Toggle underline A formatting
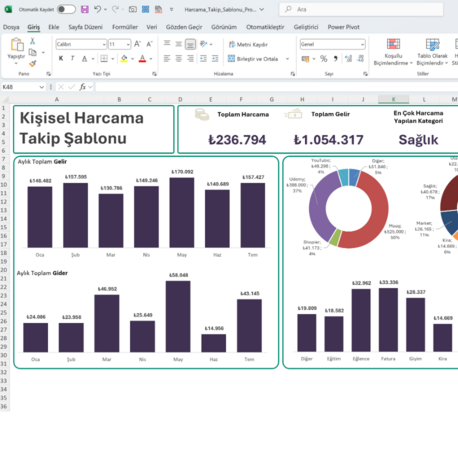The width and height of the screenshot is (458, 458). (85, 59)
